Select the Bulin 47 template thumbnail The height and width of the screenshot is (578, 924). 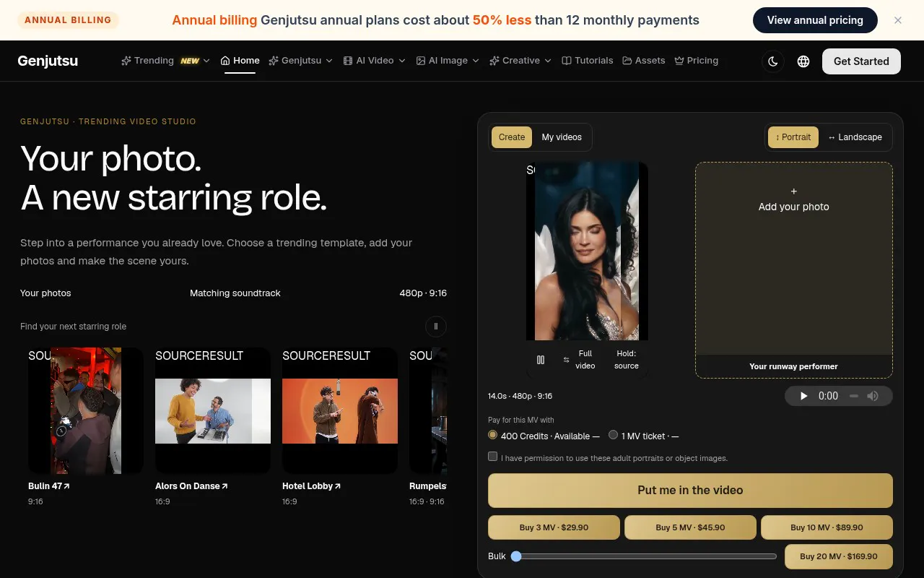(86, 410)
